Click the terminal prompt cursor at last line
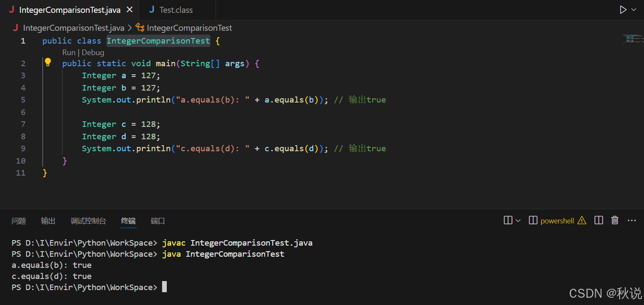 point(164,287)
